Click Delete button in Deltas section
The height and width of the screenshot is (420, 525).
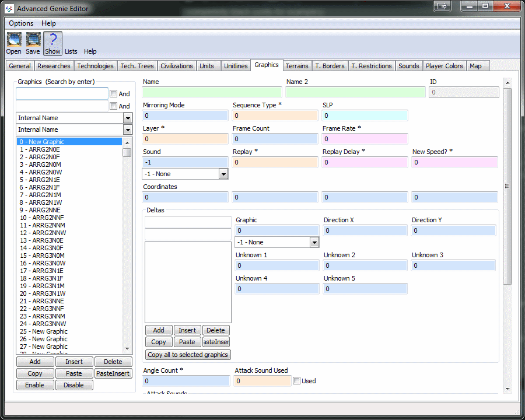pyautogui.click(x=216, y=330)
